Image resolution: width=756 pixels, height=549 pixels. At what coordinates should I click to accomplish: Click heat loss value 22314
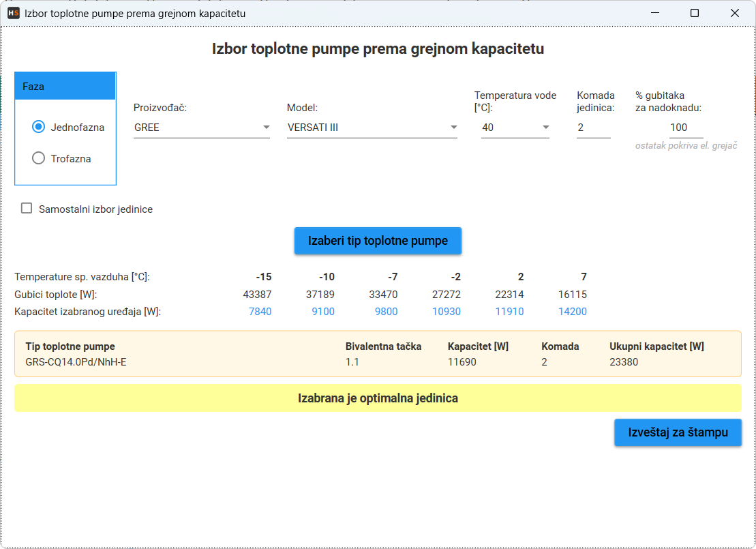(x=510, y=295)
